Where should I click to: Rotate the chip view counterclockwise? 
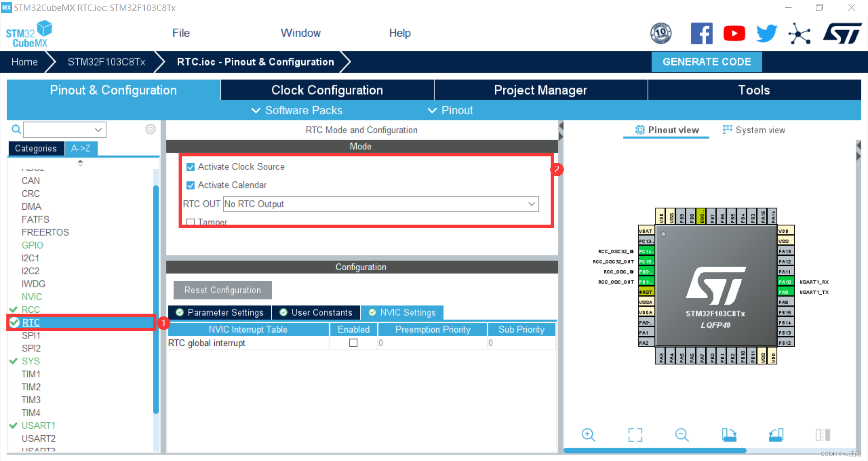tap(776, 435)
